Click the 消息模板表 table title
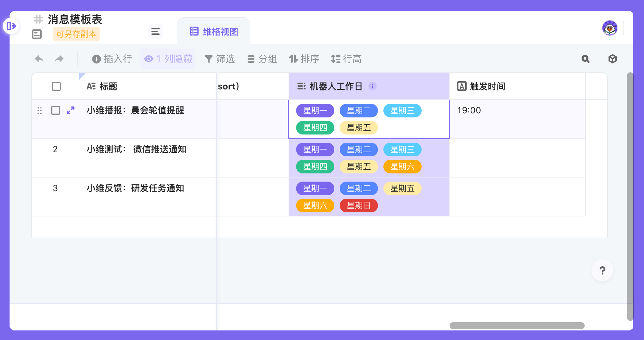The height and width of the screenshot is (340, 644). [75, 19]
